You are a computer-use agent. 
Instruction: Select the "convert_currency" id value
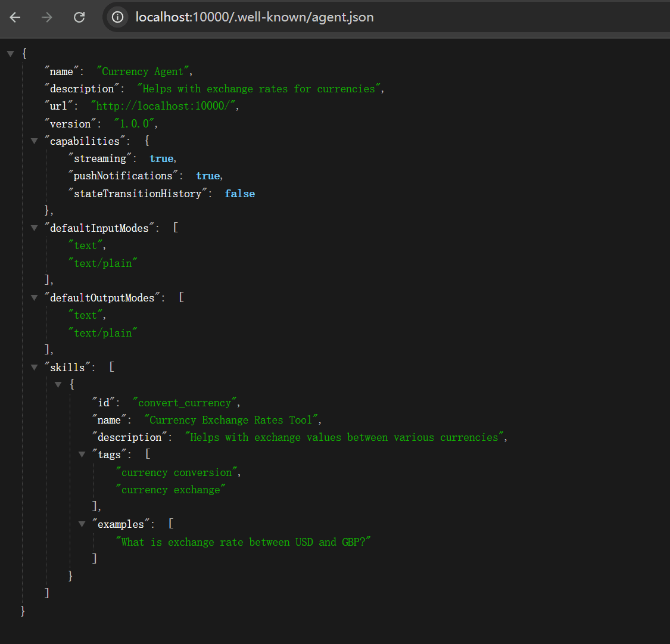pos(184,403)
